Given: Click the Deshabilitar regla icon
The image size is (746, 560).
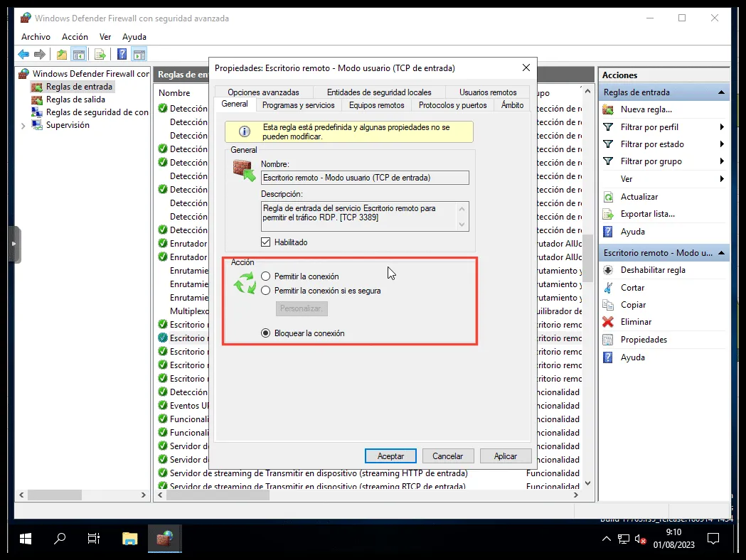Looking at the screenshot, I should tap(608, 270).
